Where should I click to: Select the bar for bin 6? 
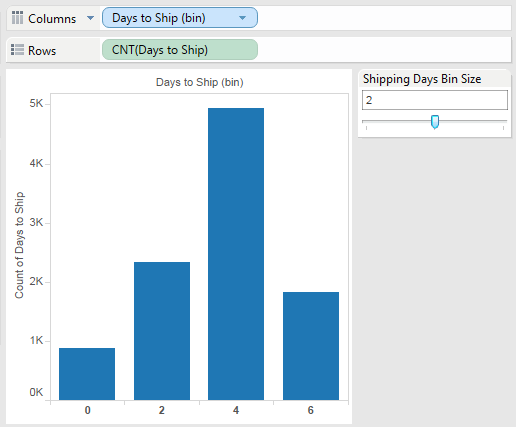(x=311, y=346)
